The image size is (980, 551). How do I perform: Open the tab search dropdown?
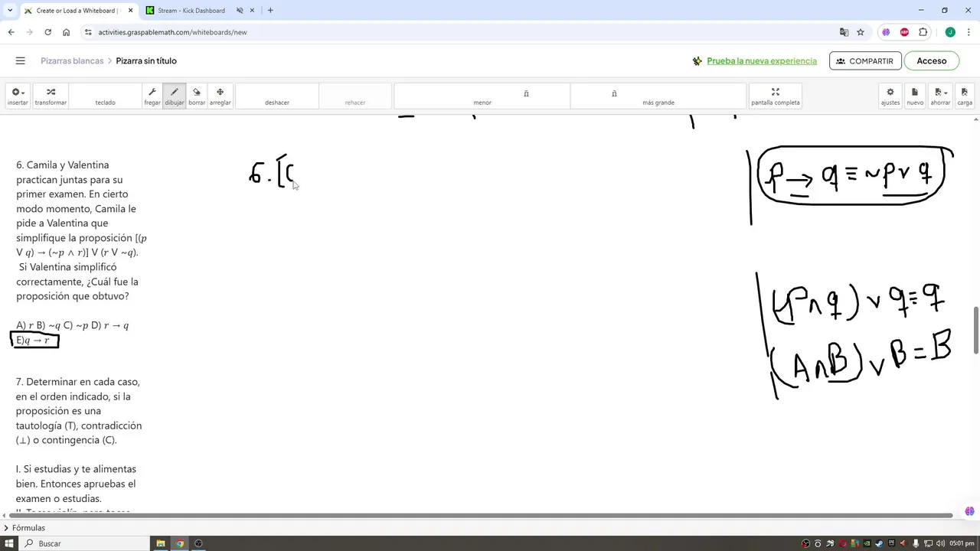click(x=9, y=11)
